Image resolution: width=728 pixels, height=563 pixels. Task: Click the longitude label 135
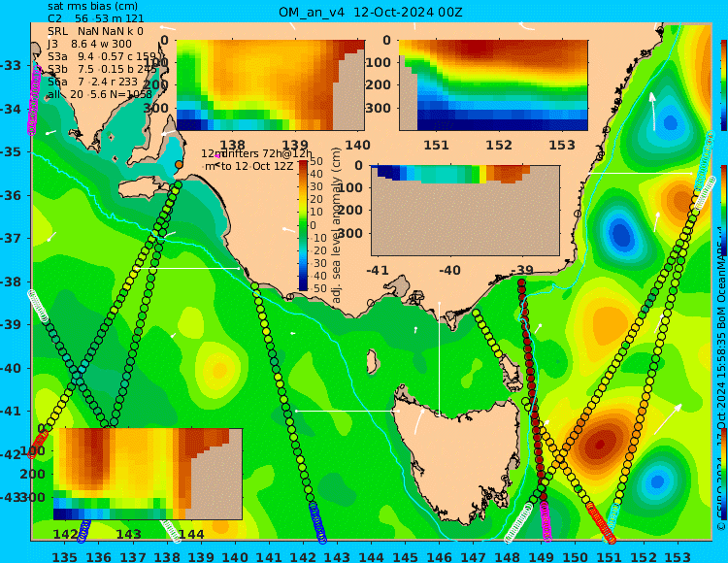pos(64,557)
